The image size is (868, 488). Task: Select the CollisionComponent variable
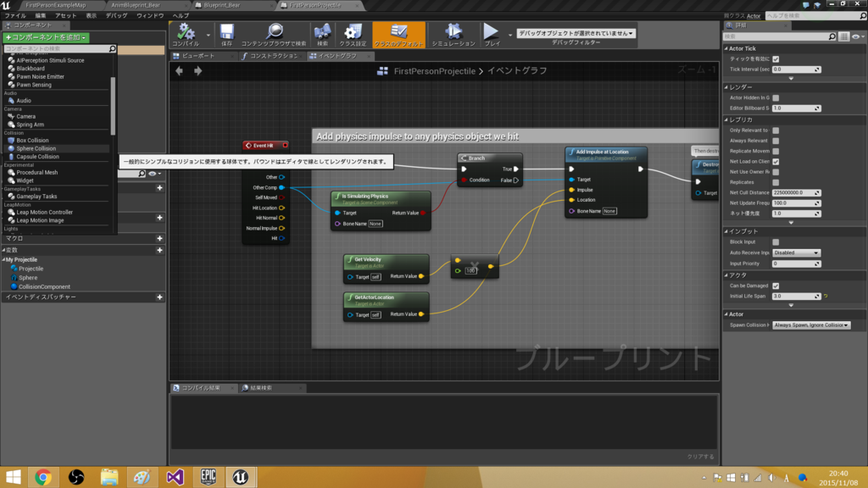point(44,287)
